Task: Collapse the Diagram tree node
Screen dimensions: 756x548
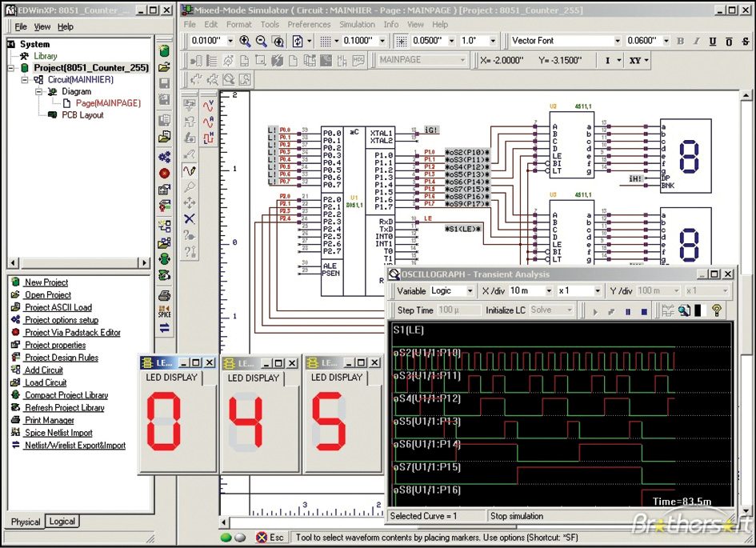Action: [38, 91]
